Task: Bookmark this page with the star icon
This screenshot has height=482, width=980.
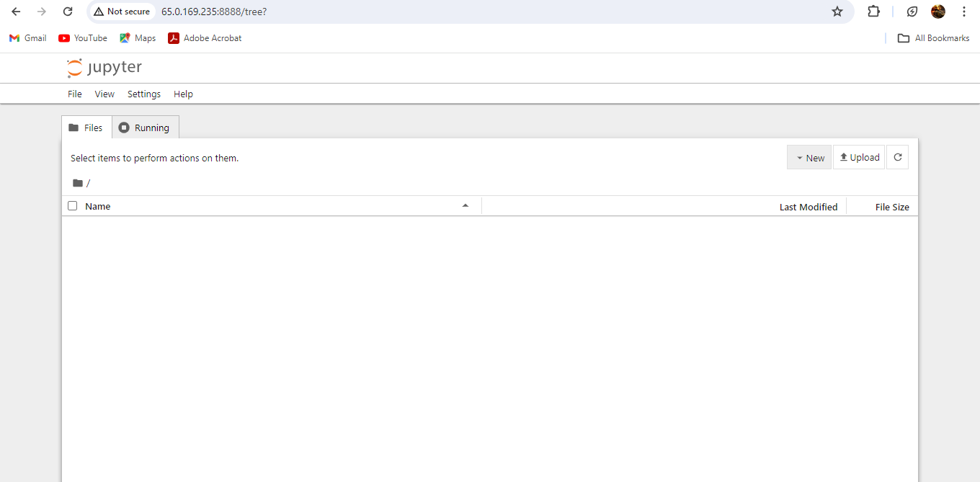Action: click(837, 12)
